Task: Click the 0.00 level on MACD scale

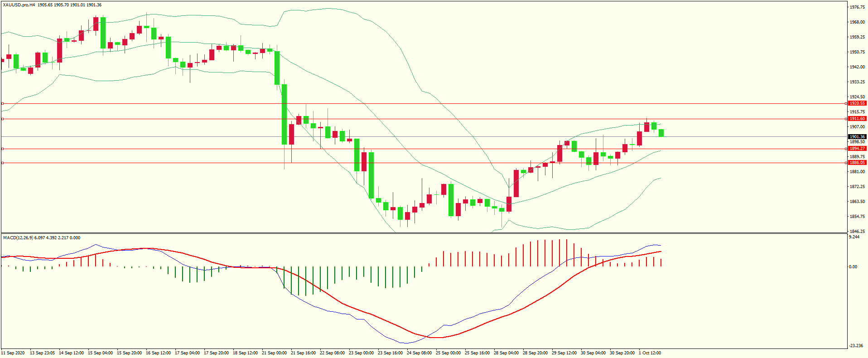Action: (x=853, y=267)
